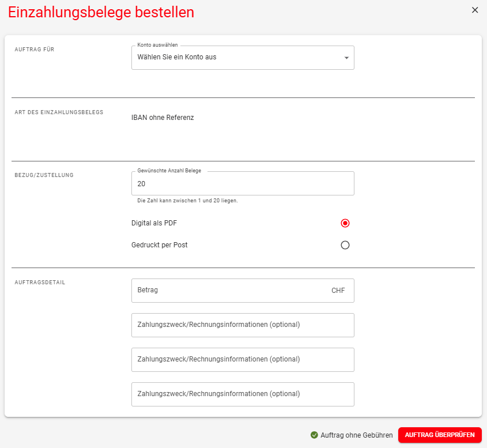
Task: Select Gedruckt per Post radio button
Action: tap(345, 245)
